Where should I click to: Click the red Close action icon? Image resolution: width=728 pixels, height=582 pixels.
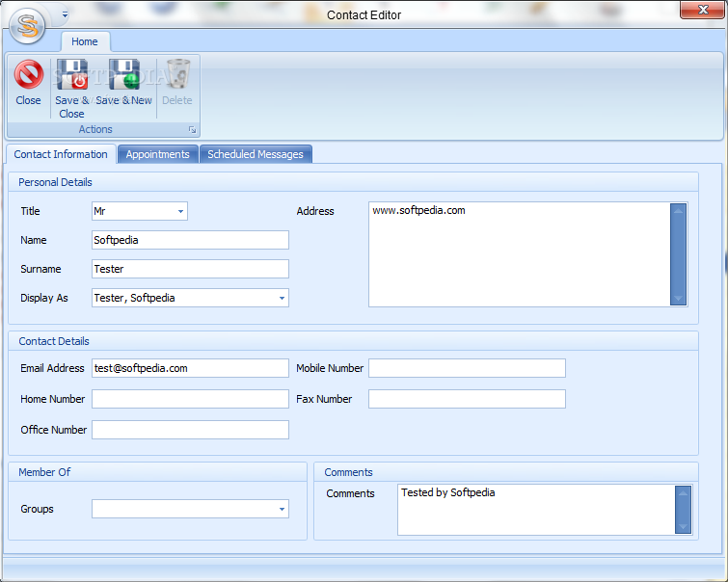coord(28,74)
